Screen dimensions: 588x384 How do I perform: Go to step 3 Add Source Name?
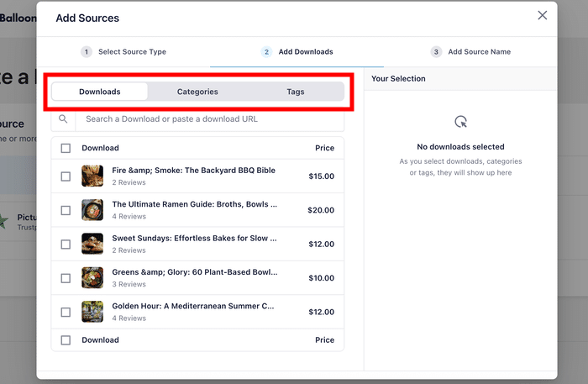[x=470, y=52]
